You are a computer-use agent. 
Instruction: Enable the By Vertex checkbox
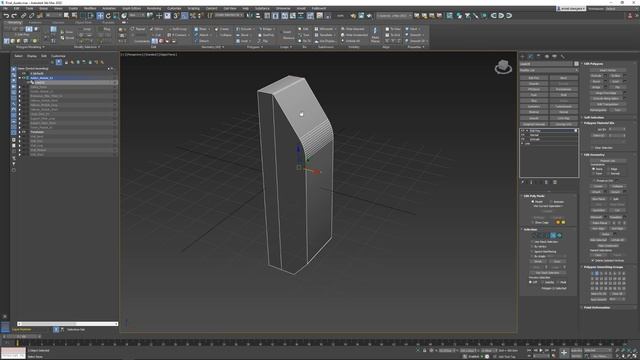(532, 247)
